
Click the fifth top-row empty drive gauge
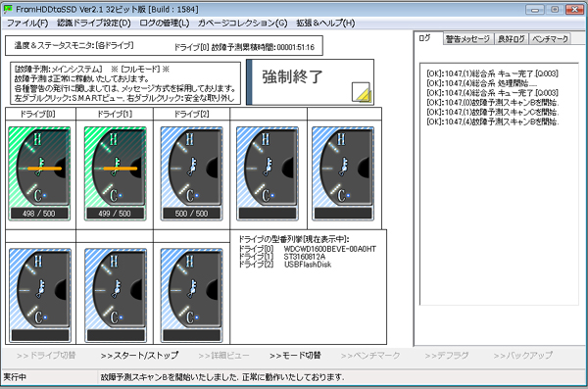[x=343, y=173]
